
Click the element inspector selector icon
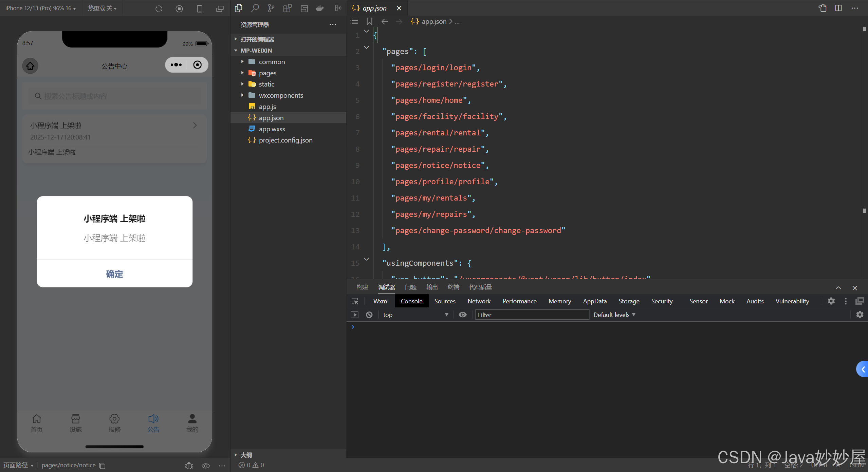coord(355,301)
